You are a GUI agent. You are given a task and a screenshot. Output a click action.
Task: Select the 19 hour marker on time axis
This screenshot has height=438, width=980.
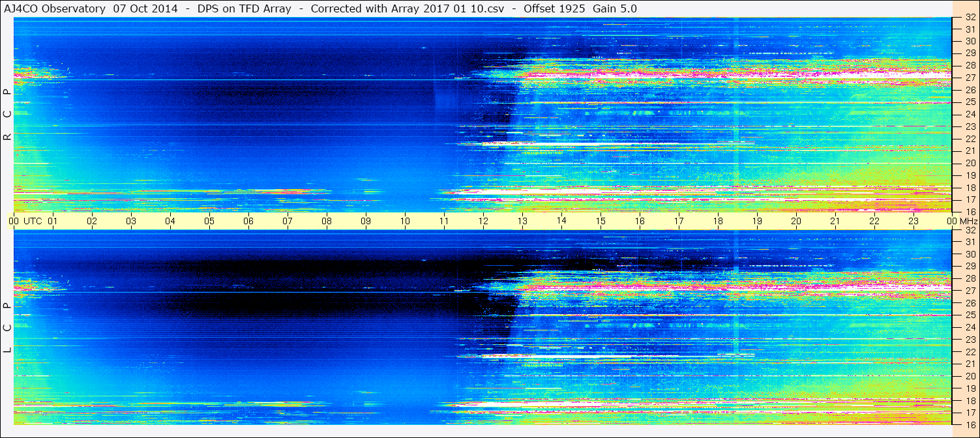pyautogui.click(x=757, y=222)
